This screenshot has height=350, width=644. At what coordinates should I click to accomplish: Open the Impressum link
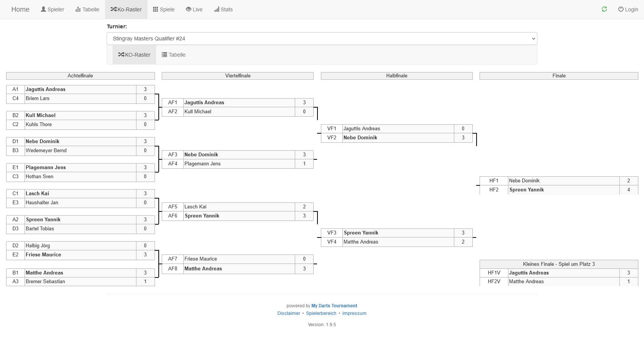tap(354, 313)
